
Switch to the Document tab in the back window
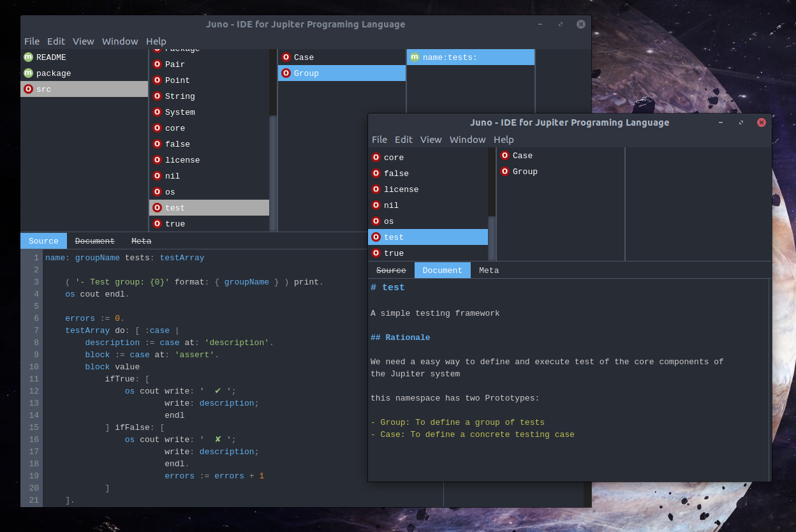point(95,241)
